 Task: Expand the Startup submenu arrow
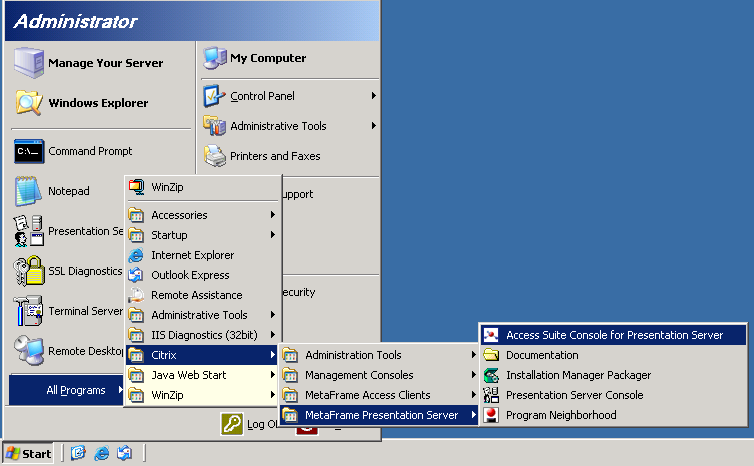click(273, 235)
